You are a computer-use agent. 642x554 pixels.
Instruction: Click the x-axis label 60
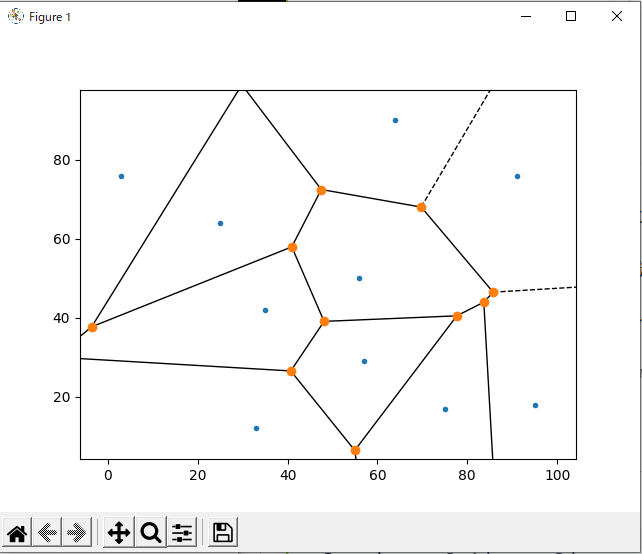coord(378,475)
